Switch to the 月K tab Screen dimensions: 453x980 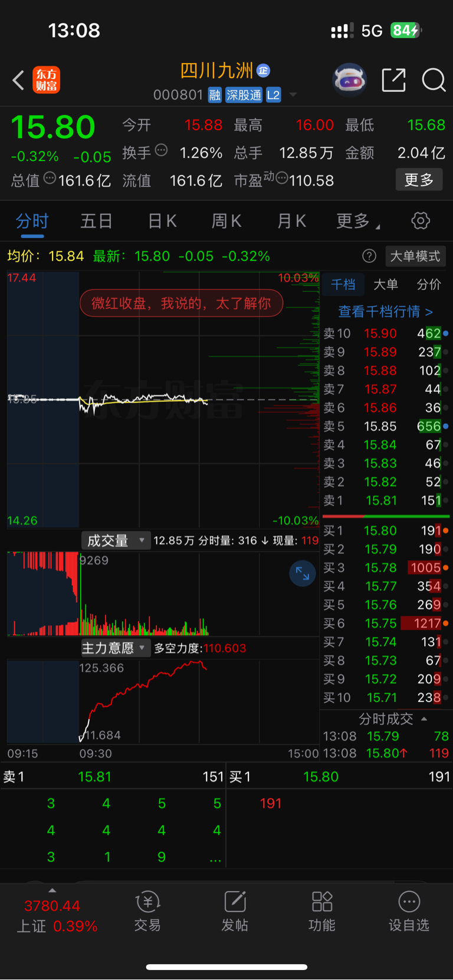tap(292, 222)
